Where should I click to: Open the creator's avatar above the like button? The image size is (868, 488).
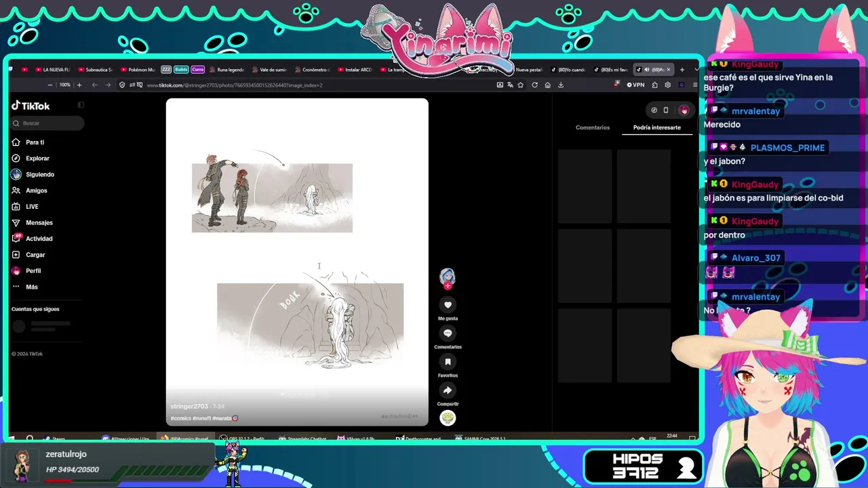pyautogui.click(x=447, y=277)
